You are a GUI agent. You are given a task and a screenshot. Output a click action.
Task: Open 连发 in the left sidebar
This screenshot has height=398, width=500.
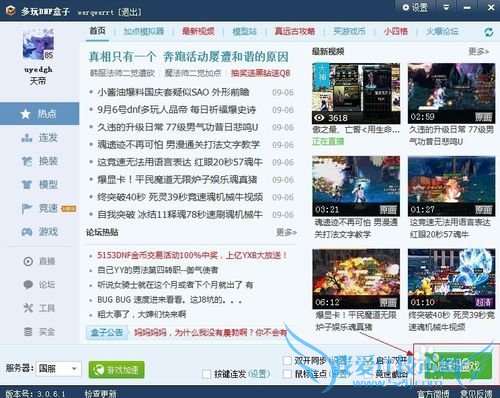[x=40, y=137]
